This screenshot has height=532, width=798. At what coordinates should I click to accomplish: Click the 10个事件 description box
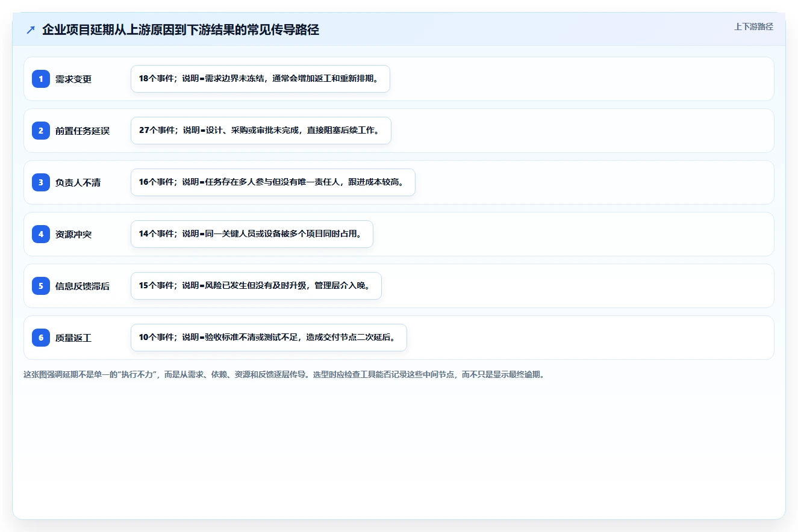[269, 338]
